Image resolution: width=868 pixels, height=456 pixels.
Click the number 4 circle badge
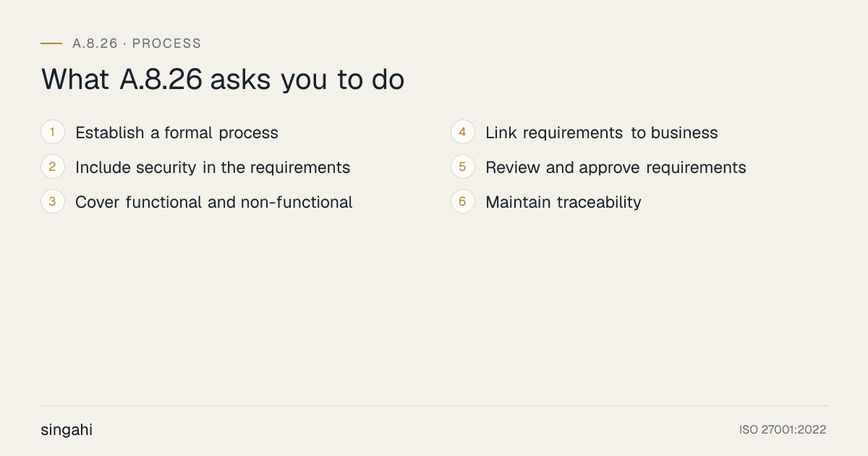[463, 132]
